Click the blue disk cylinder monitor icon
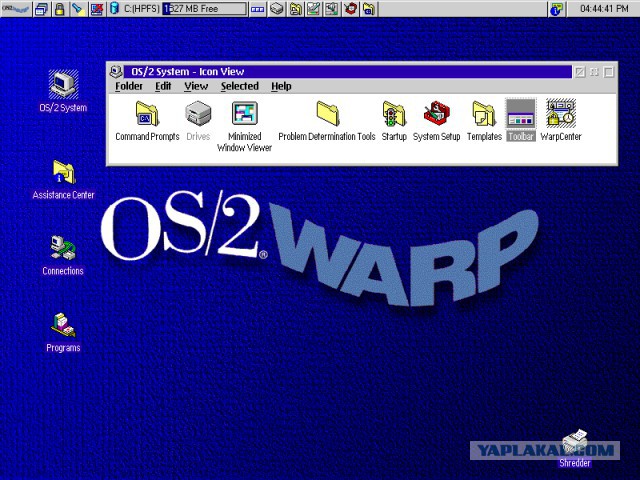This screenshot has height=480, width=640. [115, 9]
